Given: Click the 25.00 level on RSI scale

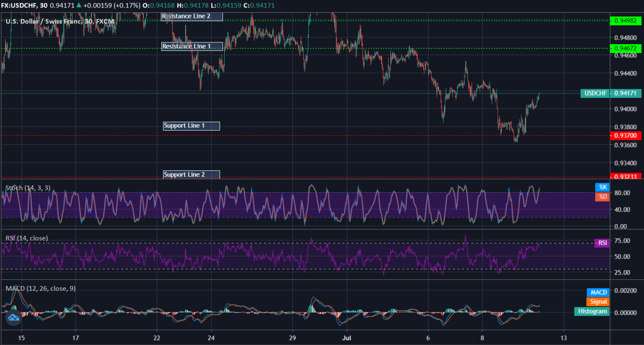Looking at the screenshot, I should [x=622, y=273].
